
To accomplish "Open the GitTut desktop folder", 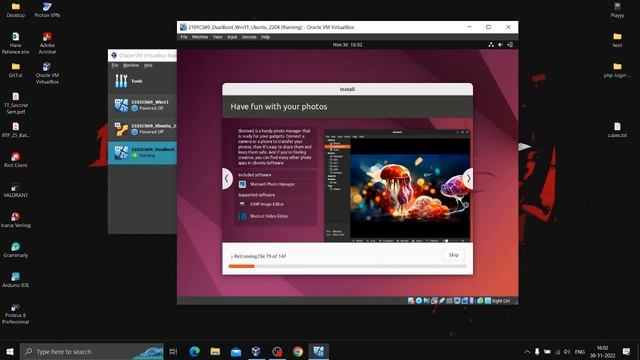I will [x=16, y=70].
